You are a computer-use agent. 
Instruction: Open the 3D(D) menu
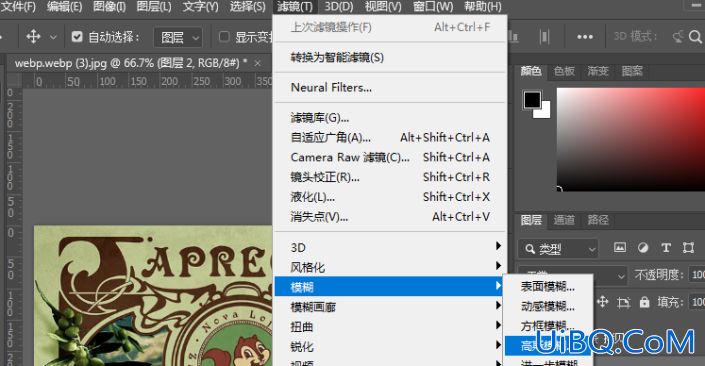[339, 6]
